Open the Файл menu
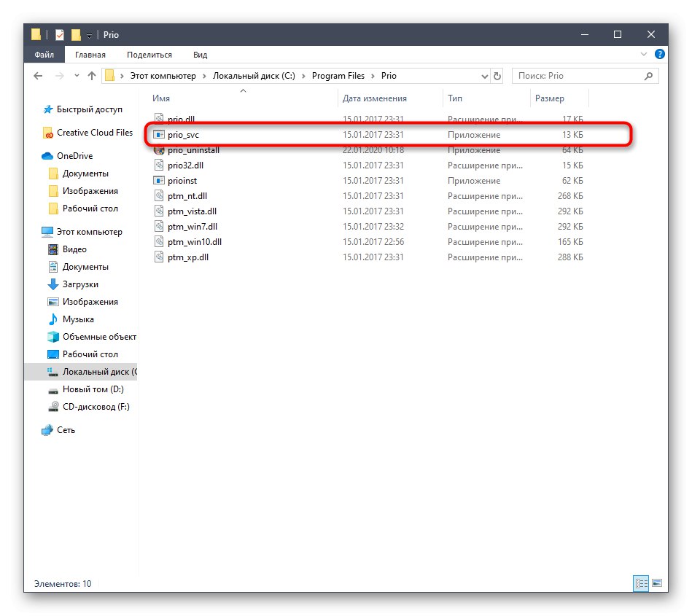Image resolution: width=692 pixels, height=616 pixels. (44, 54)
